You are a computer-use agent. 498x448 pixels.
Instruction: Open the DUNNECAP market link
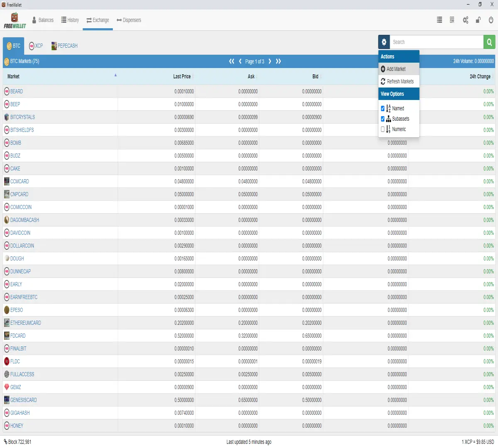[20, 271]
